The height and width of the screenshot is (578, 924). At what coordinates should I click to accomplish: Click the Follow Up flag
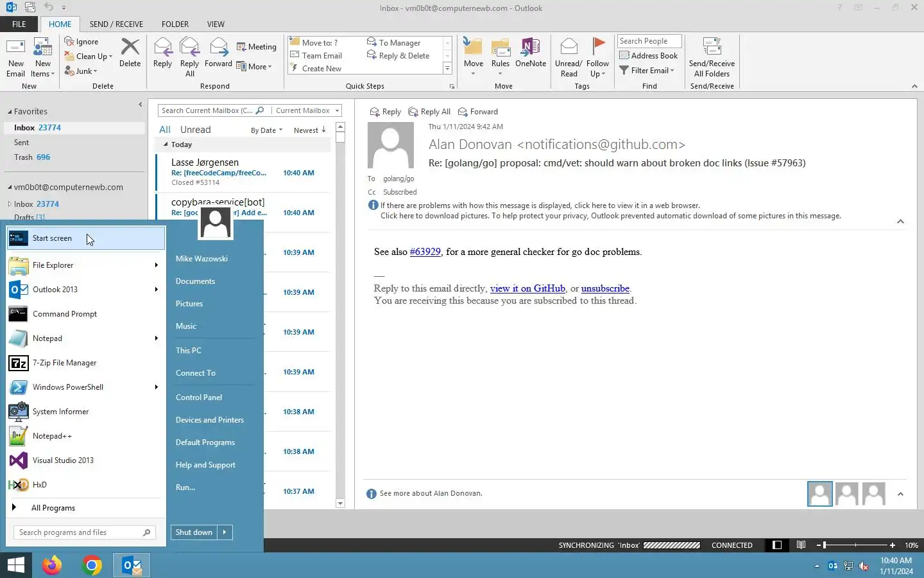(x=597, y=58)
